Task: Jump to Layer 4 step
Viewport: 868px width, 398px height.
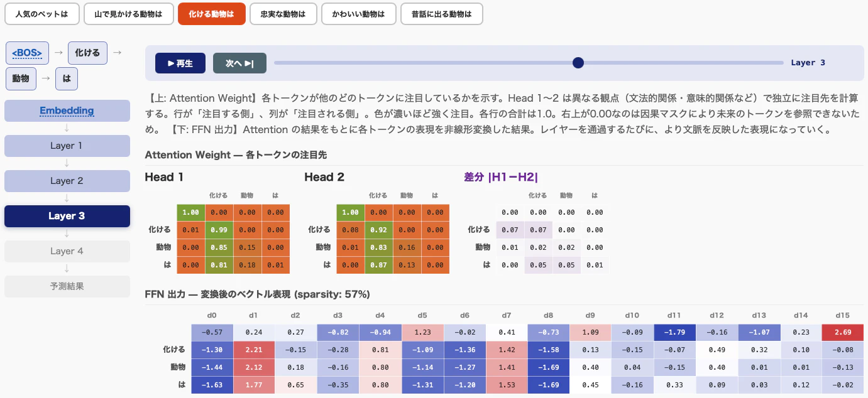Action: click(67, 251)
